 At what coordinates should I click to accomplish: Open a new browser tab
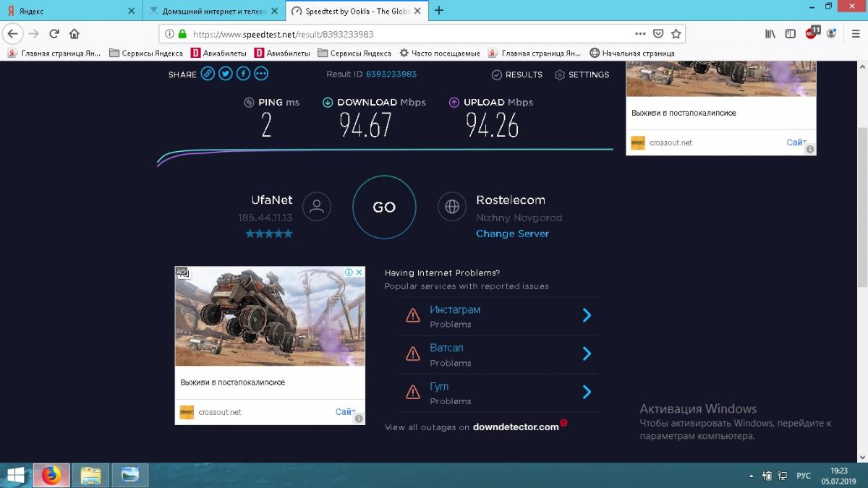439,11
